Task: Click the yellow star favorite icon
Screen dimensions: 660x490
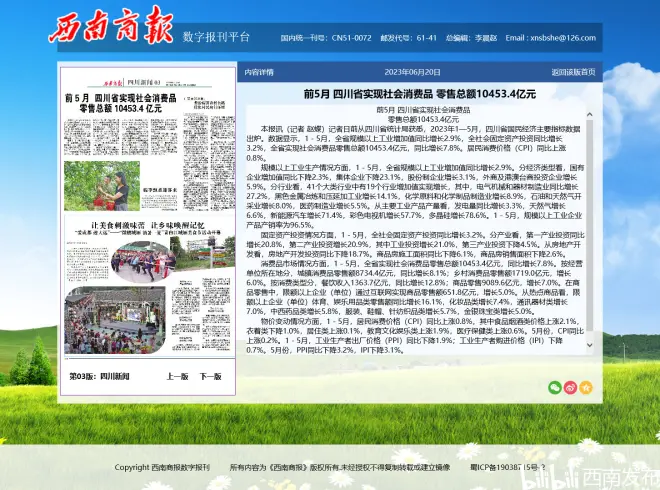Action: point(586,387)
